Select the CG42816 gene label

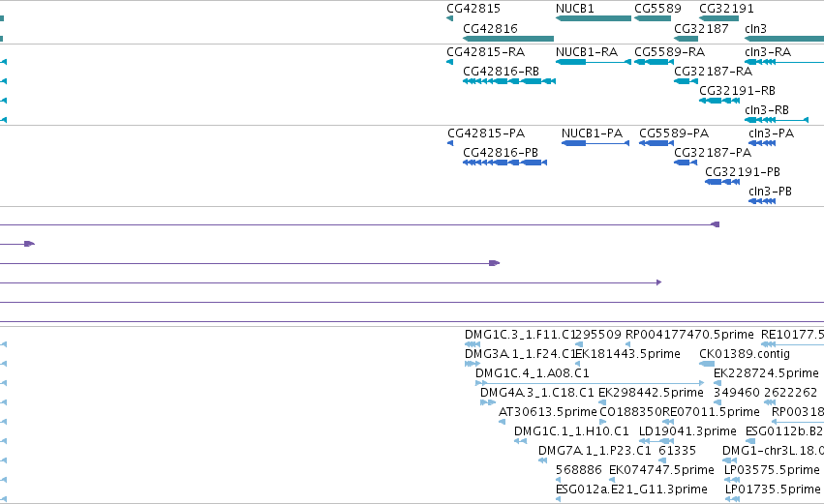tap(490, 28)
